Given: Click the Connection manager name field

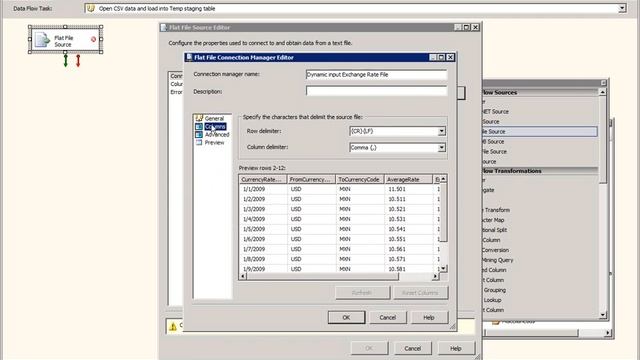Looking at the screenshot, I should pyautogui.click(x=376, y=75).
